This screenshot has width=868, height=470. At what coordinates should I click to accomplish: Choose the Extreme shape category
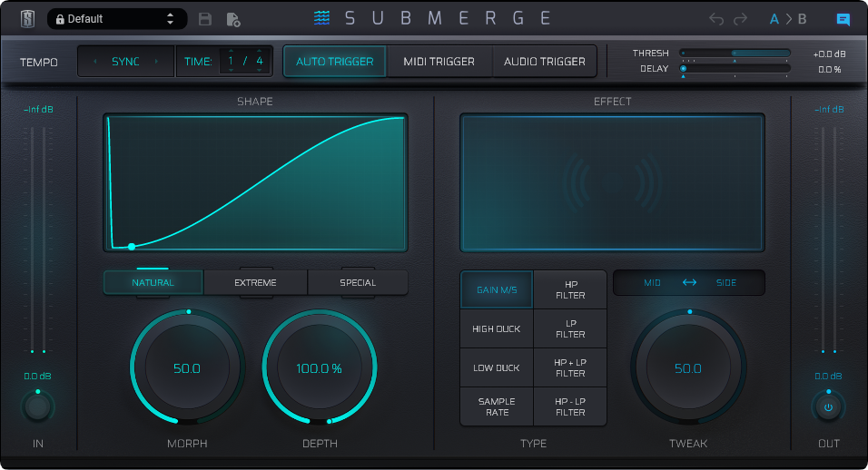pos(255,282)
